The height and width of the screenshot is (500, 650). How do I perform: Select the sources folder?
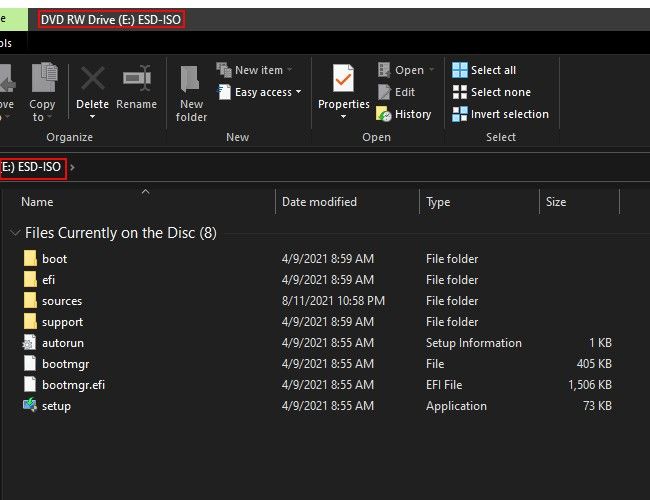pyautogui.click(x=61, y=301)
